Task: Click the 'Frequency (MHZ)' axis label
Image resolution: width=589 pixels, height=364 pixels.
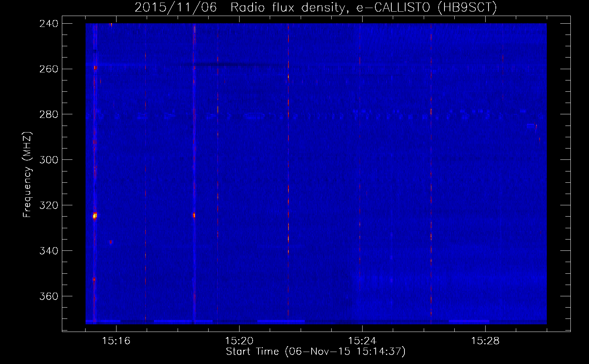Action: (x=27, y=175)
